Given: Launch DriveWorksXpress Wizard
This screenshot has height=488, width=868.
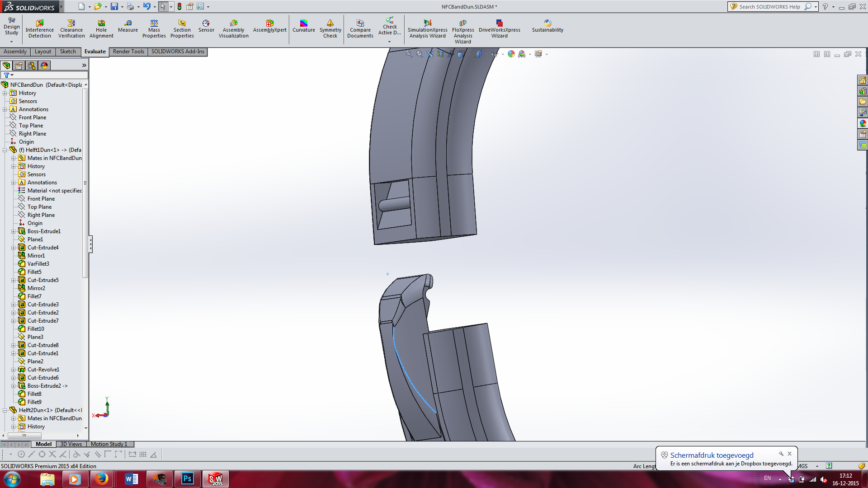Looking at the screenshot, I should point(500,29).
